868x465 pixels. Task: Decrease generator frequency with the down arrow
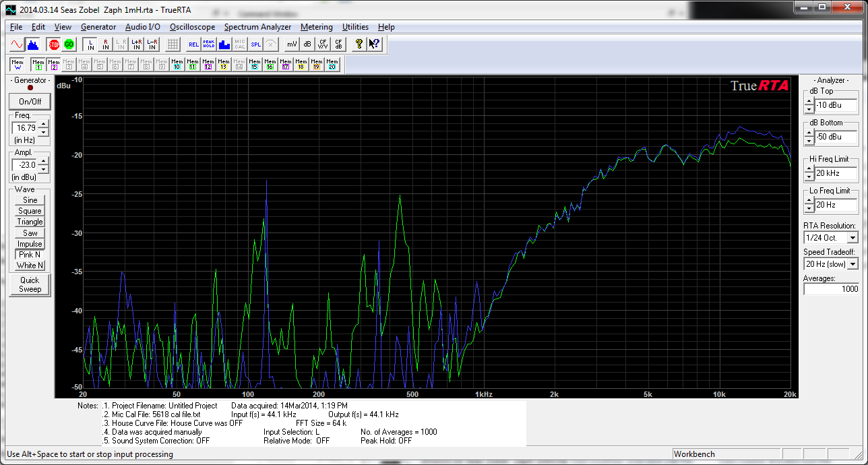(x=43, y=131)
